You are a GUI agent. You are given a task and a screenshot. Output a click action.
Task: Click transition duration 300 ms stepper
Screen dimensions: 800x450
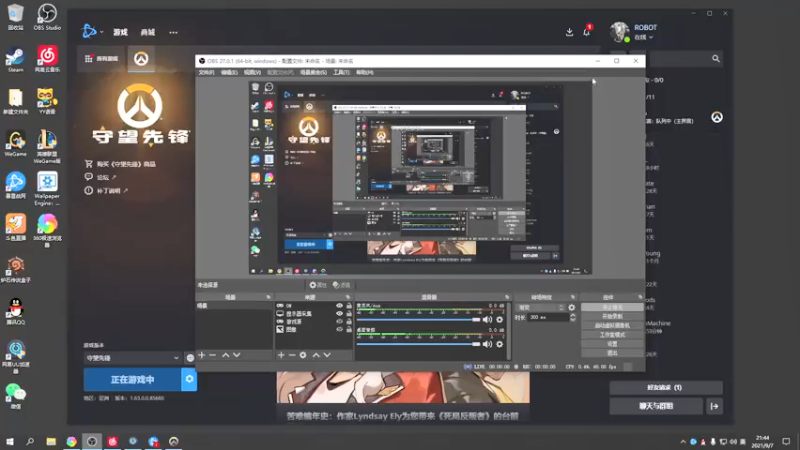[x=573, y=317]
